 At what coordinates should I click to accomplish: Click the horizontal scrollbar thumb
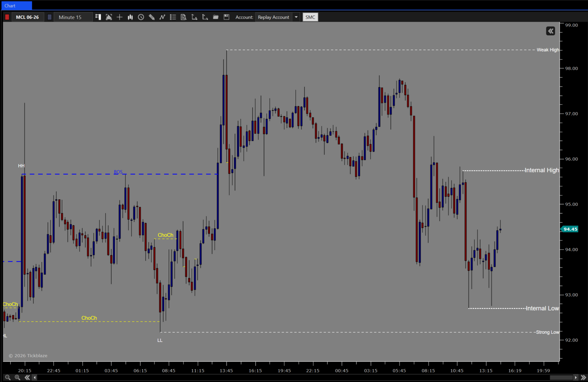[561, 377]
